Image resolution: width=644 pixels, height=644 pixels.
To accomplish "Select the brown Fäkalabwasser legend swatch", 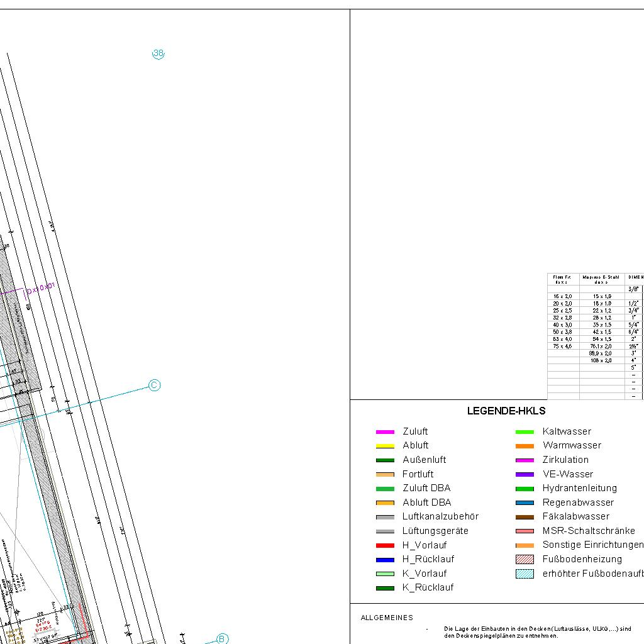I will (525, 517).
